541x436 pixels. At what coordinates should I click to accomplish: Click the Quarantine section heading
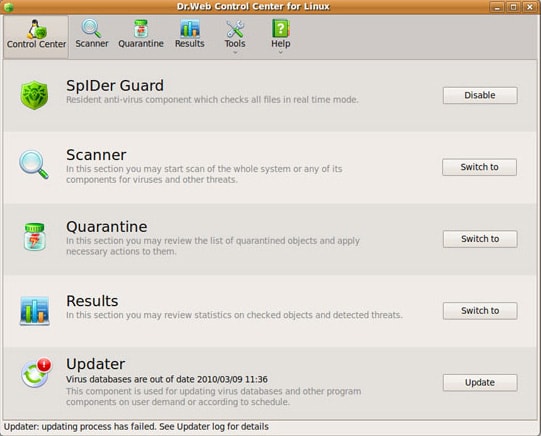pyautogui.click(x=107, y=227)
